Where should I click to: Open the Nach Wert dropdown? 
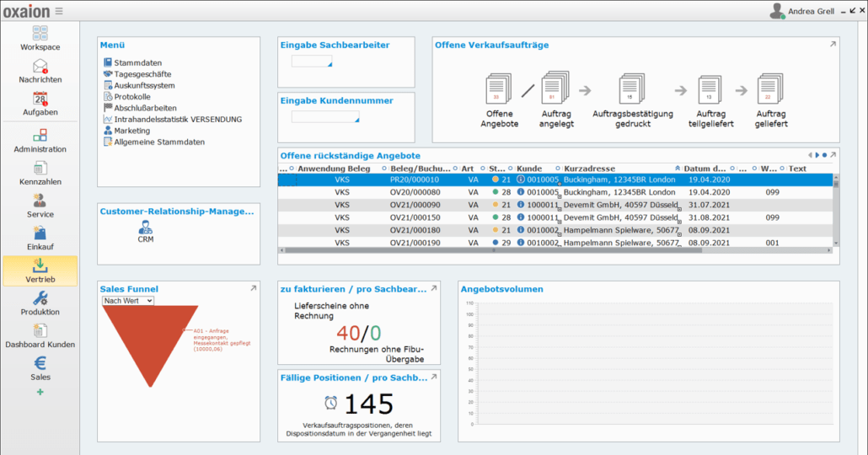point(128,301)
